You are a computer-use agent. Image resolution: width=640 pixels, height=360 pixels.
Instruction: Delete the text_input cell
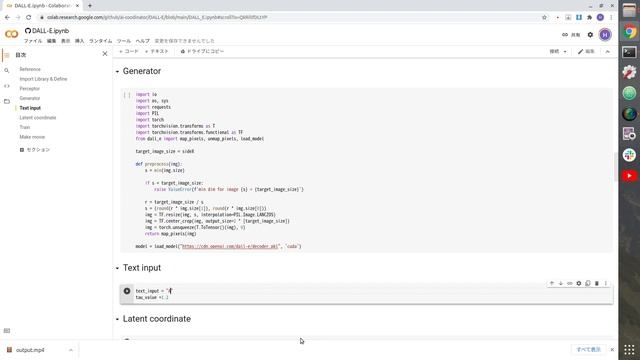point(597,283)
